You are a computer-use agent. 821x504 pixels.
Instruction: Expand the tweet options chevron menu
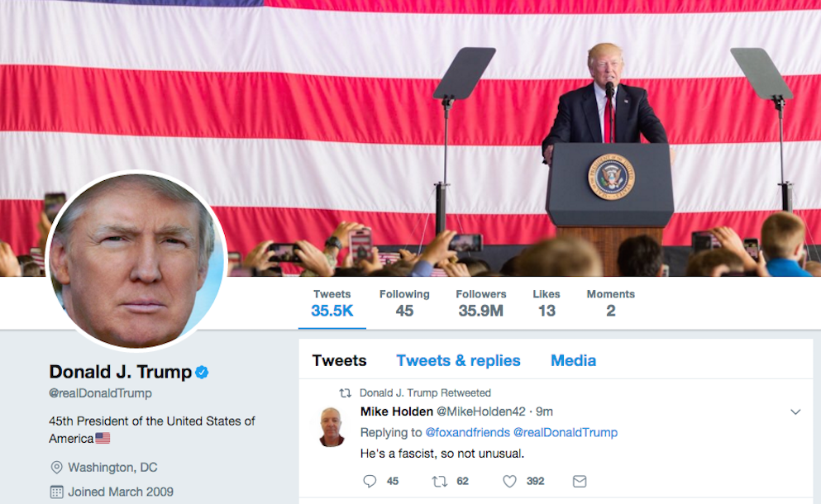[x=795, y=412]
